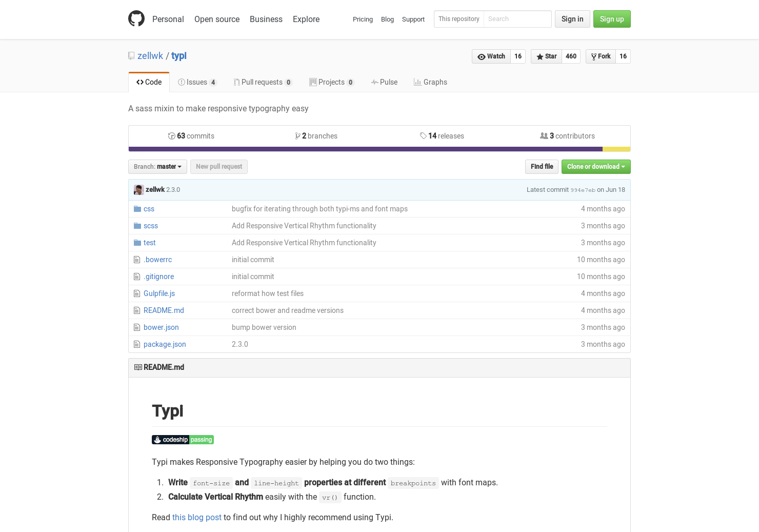Screen dimensions: 759x532
Task: Watch the typi repository
Action: (x=491, y=56)
